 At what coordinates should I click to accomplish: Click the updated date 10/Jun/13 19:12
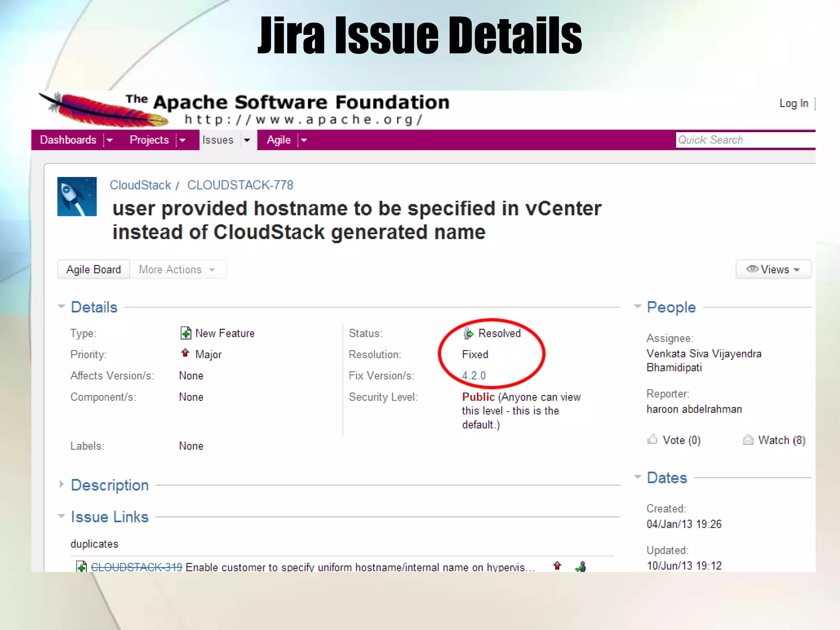point(684,566)
